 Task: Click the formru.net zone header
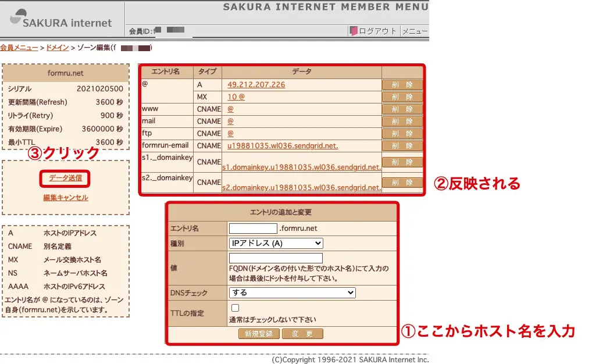click(65, 73)
